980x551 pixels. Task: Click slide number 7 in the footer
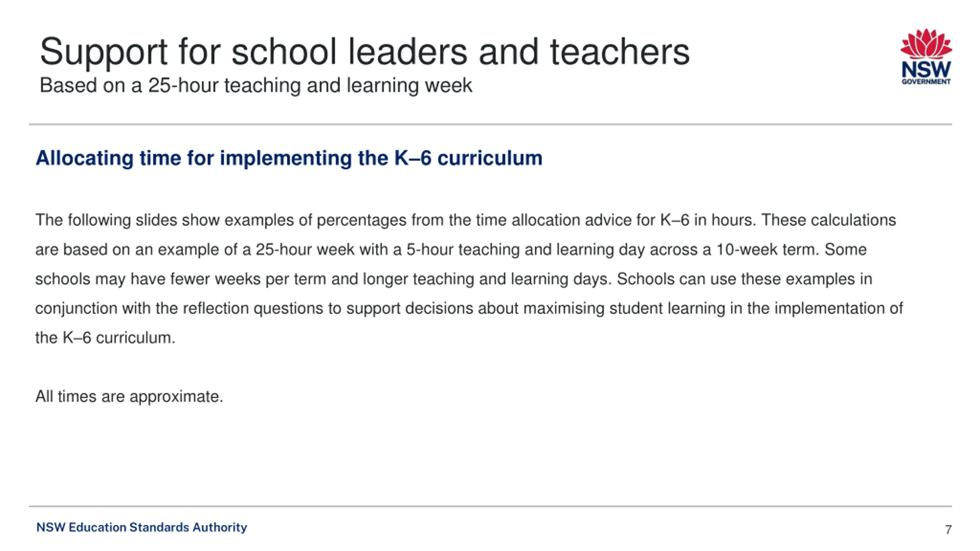pos(948,530)
